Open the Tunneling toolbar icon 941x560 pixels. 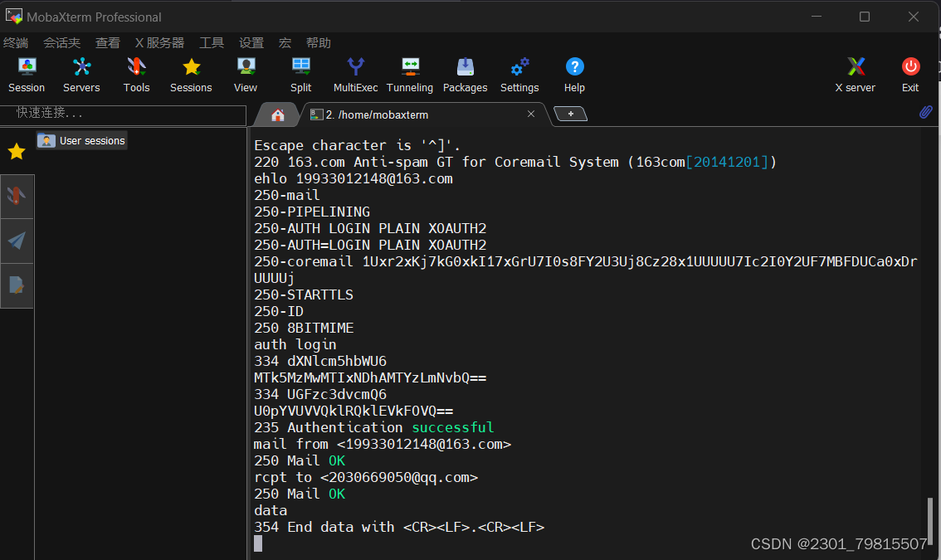tap(410, 75)
